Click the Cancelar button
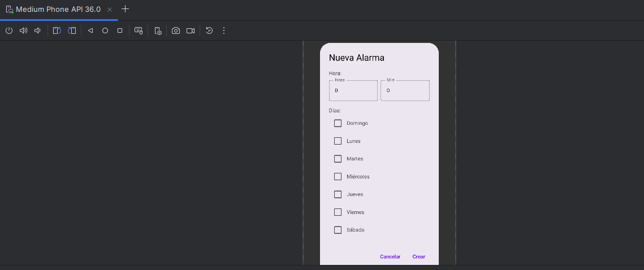The height and width of the screenshot is (270, 644). [390, 256]
